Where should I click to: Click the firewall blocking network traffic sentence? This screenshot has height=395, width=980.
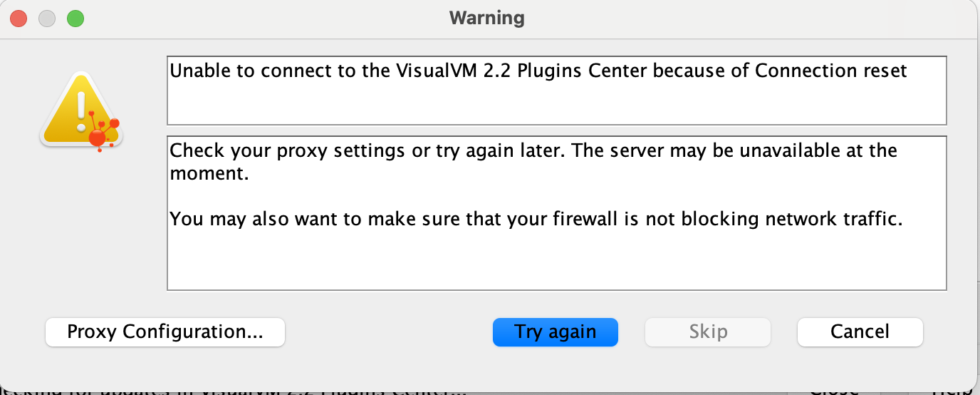click(536, 219)
